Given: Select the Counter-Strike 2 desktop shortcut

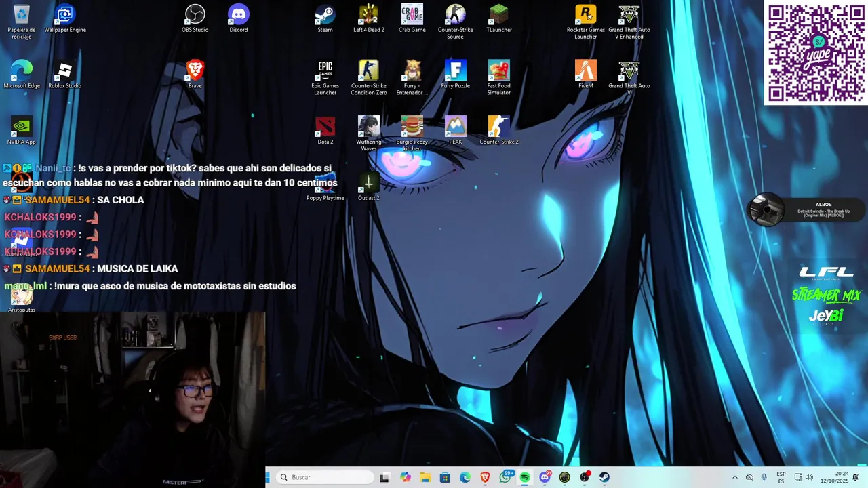Looking at the screenshot, I should [499, 130].
